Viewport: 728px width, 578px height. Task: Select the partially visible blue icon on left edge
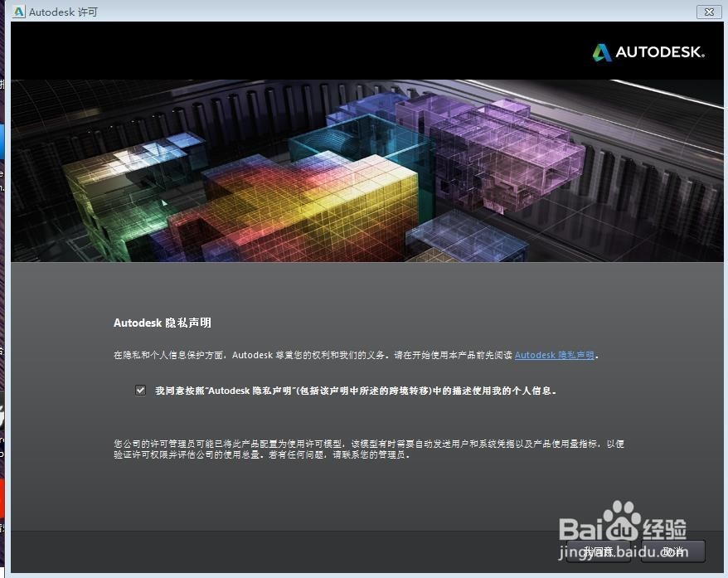click(x=3, y=141)
